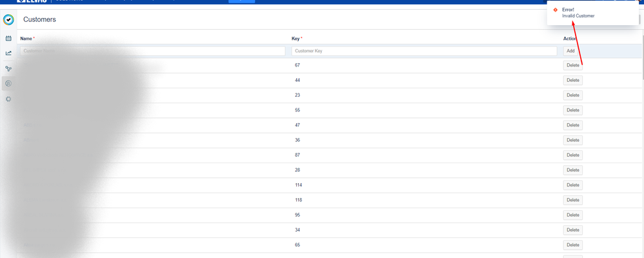Open the connected nodes workflow icon

coord(8,68)
